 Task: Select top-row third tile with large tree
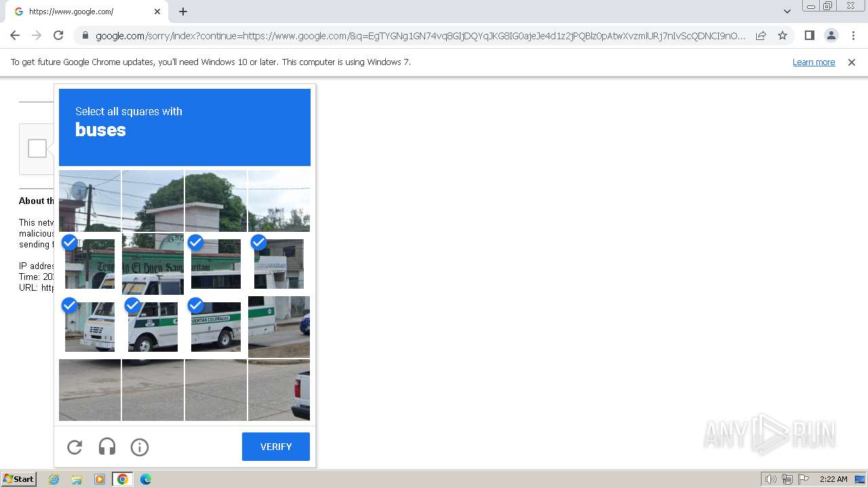click(x=216, y=201)
